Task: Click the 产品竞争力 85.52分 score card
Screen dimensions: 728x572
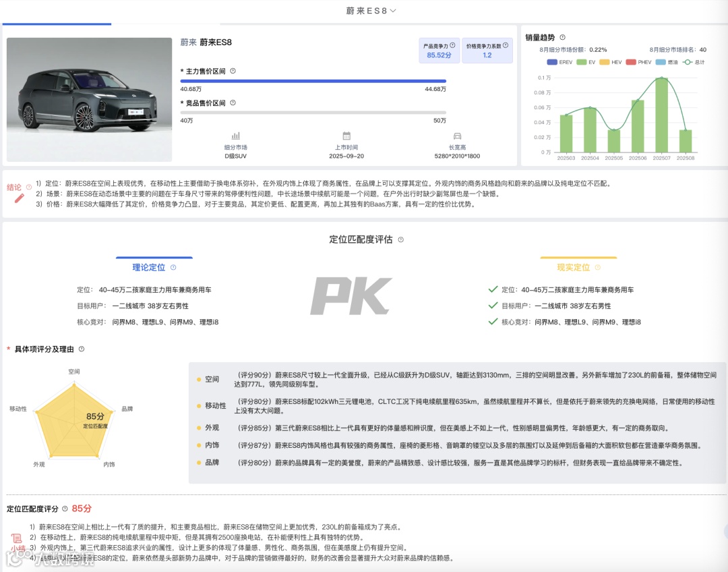Action: 439,50
